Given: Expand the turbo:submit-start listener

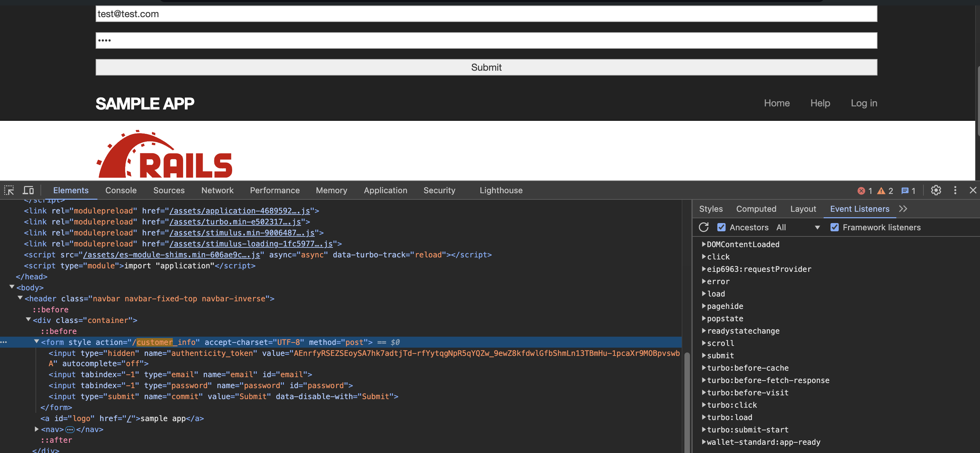Looking at the screenshot, I should pyautogui.click(x=704, y=429).
